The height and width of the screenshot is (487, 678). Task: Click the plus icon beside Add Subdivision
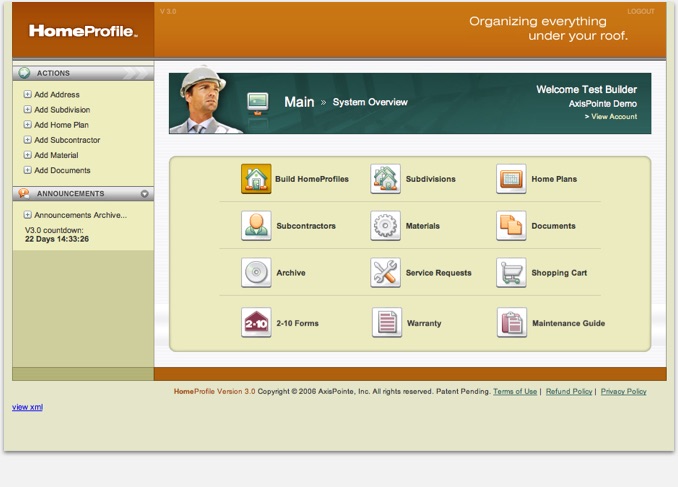coord(28,109)
